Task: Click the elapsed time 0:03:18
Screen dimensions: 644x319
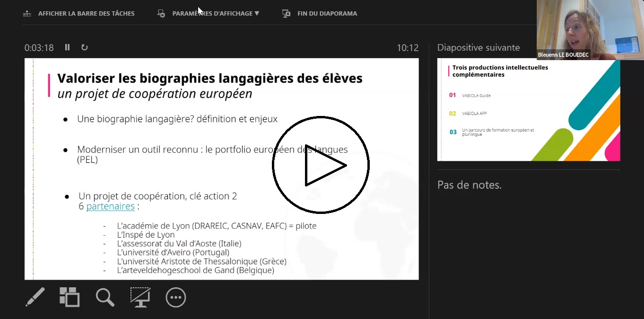Action: click(x=39, y=48)
